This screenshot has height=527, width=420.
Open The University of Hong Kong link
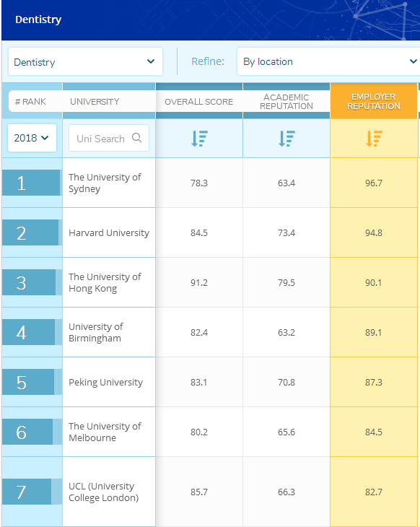[105, 282]
